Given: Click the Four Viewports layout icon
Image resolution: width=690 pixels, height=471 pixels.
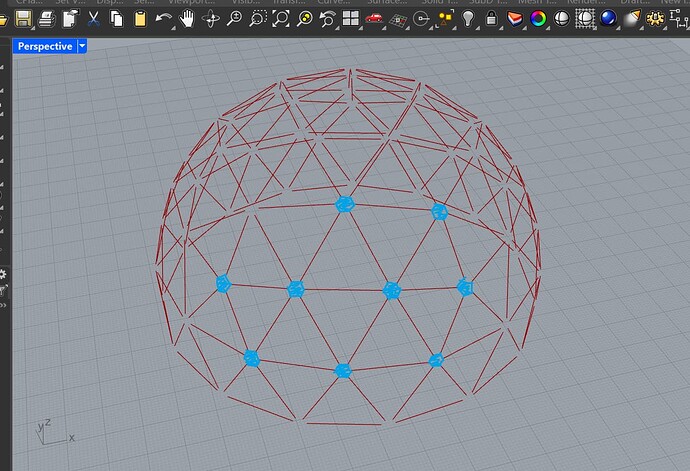Looking at the screenshot, I should click(351, 18).
